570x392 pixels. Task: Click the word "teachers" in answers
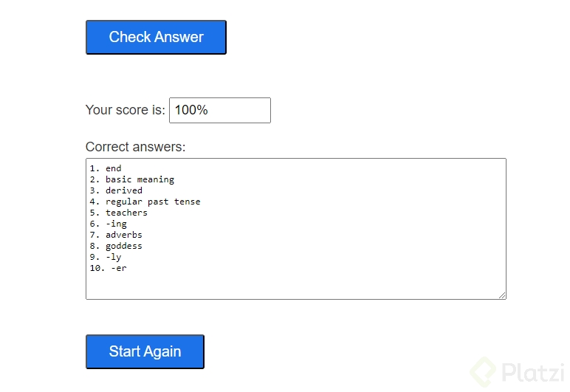126,213
